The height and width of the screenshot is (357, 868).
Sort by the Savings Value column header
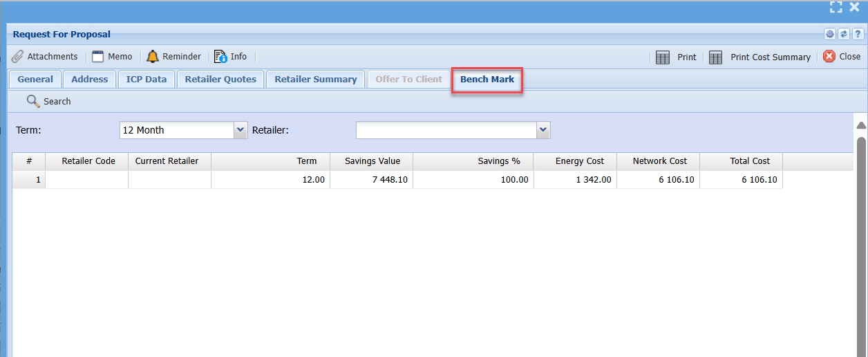[372, 161]
